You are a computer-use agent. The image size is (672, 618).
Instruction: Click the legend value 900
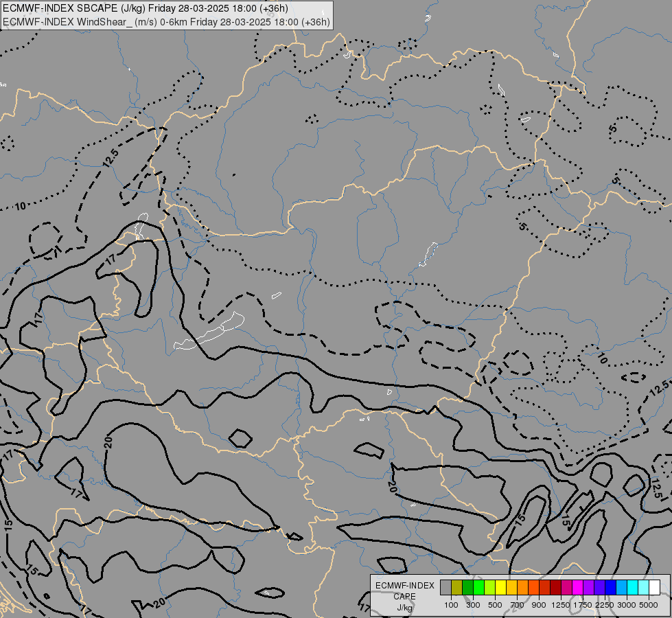(x=539, y=605)
